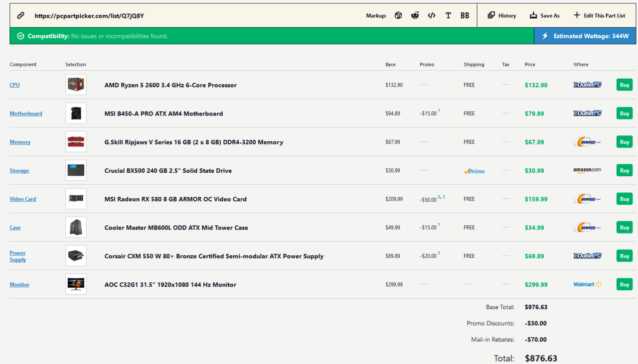The height and width of the screenshot is (364, 638).
Task: Click the $79.89 motherboard price
Action: click(x=534, y=114)
